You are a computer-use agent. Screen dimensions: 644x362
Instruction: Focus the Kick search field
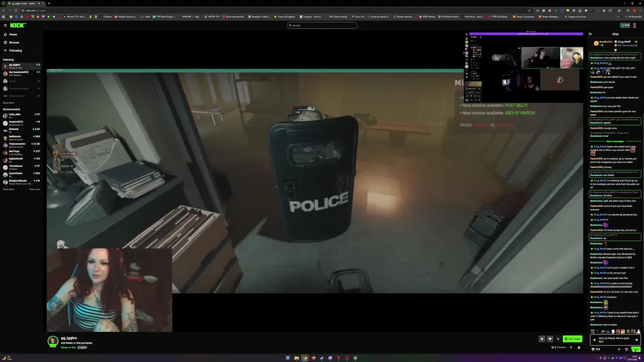click(x=322, y=25)
